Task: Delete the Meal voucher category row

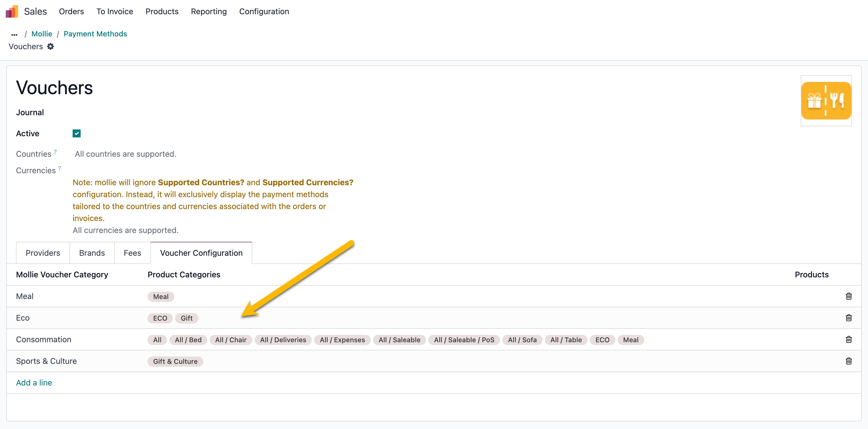Action: pos(848,296)
